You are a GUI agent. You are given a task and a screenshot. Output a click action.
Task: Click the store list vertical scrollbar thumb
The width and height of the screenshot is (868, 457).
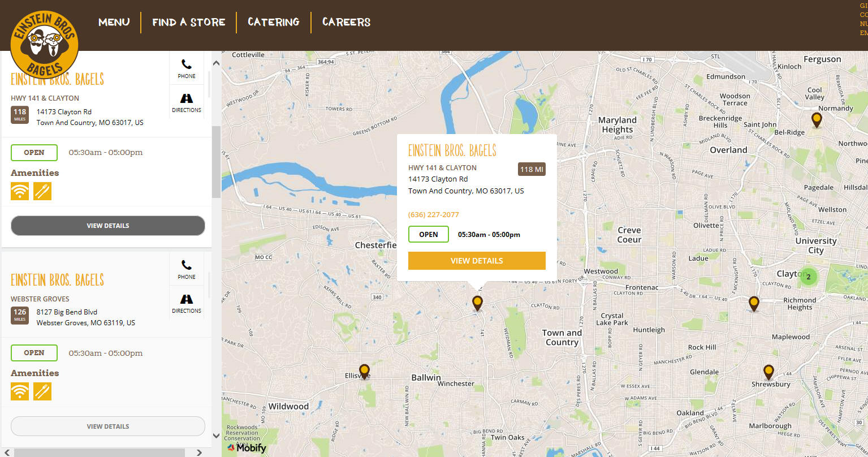(217, 162)
